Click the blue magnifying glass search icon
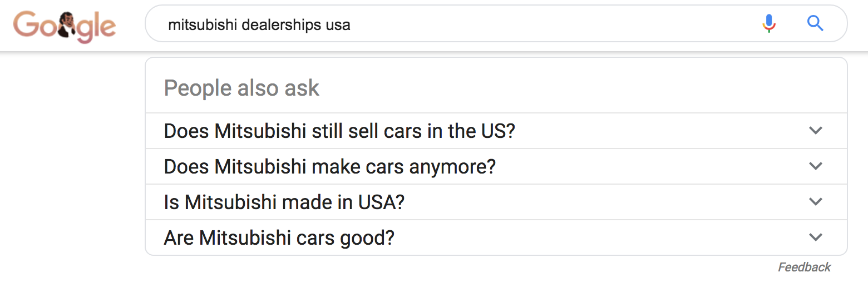This screenshot has height=297, width=868. click(815, 23)
